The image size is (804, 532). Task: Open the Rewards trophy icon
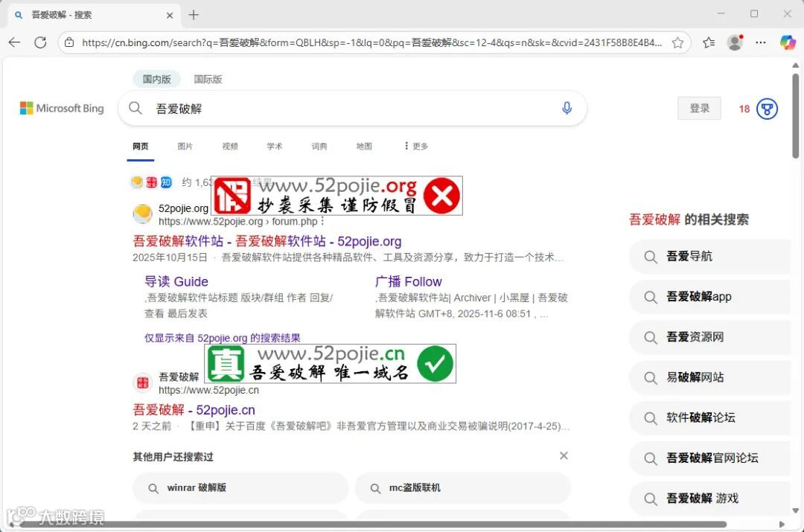pos(767,109)
